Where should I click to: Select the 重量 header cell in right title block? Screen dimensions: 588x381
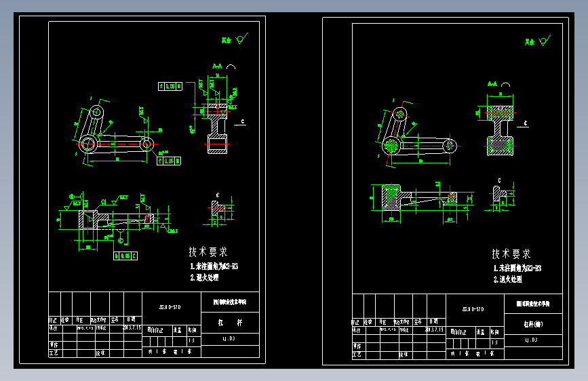481,332
